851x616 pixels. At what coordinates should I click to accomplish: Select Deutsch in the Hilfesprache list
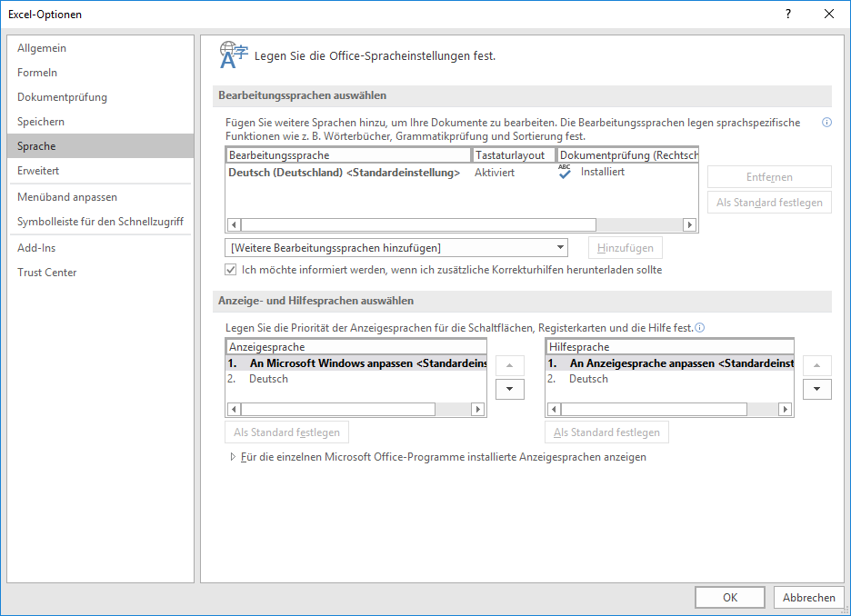pyautogui.click(x=670, y=379)
